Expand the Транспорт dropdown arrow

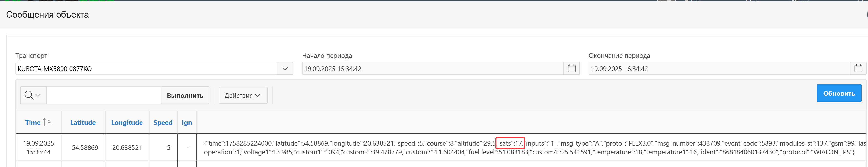[x=285, y=69]
